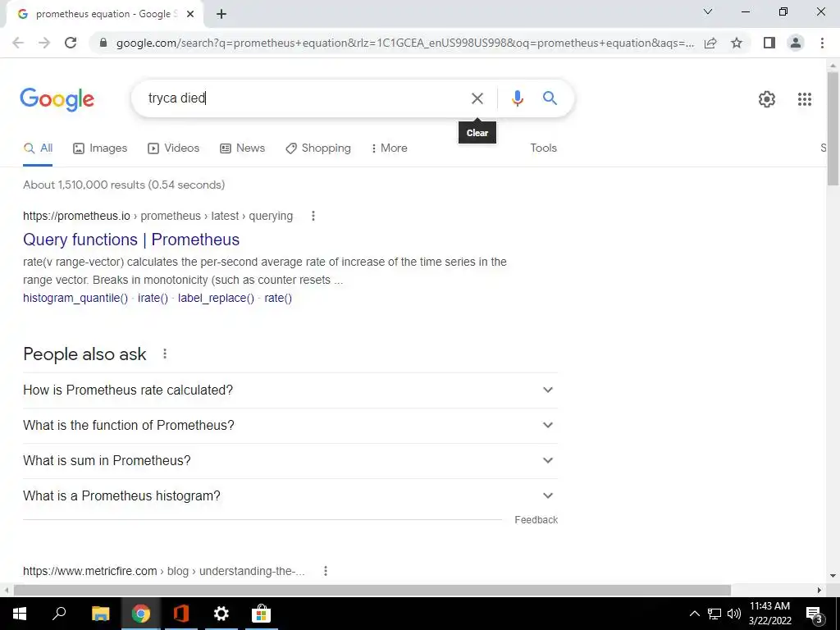View site security lock info
Image resolution: width=840 pixels, height=630 pixels.
(x=103, y=43)
